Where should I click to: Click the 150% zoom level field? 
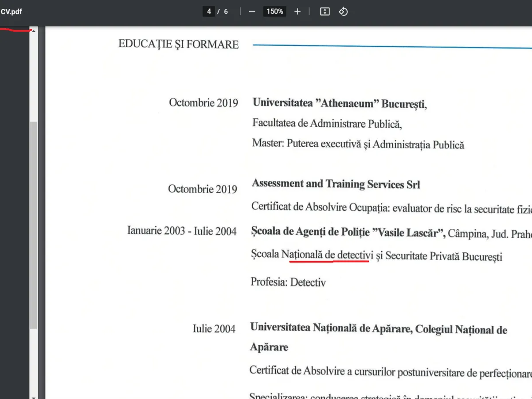[274, 12]
